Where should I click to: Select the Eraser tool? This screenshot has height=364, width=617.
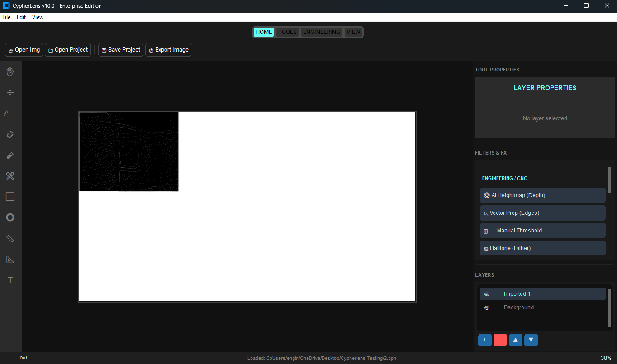10,134
